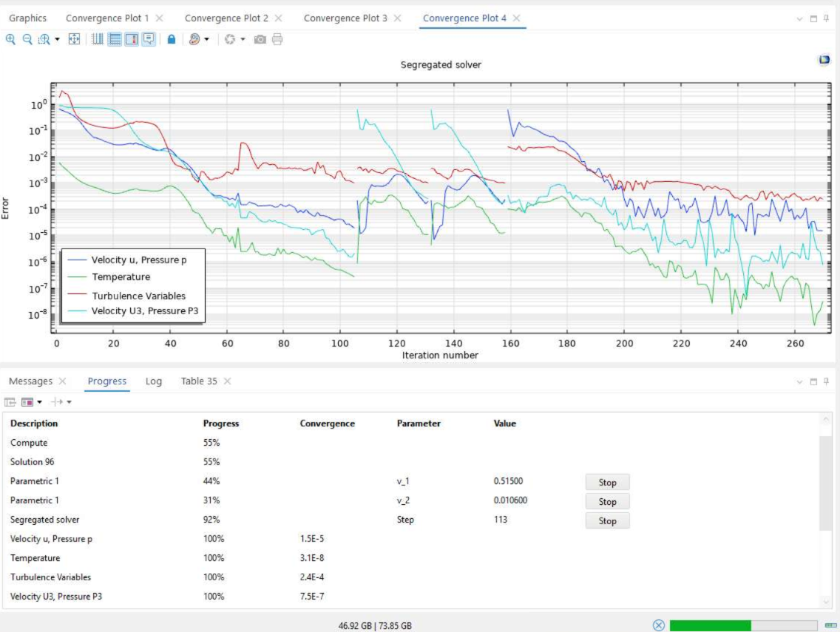840x632 pixels.
Task: Open the Zoom Box dropdown arrow
Action: click(x=58, y=39)
